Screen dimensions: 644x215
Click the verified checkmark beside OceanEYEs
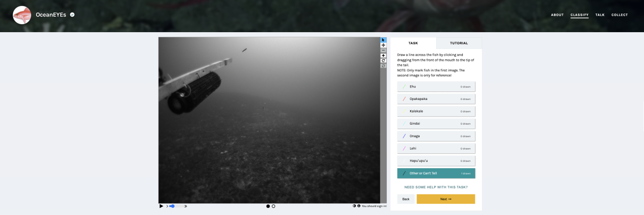click(x=72, y=15)
